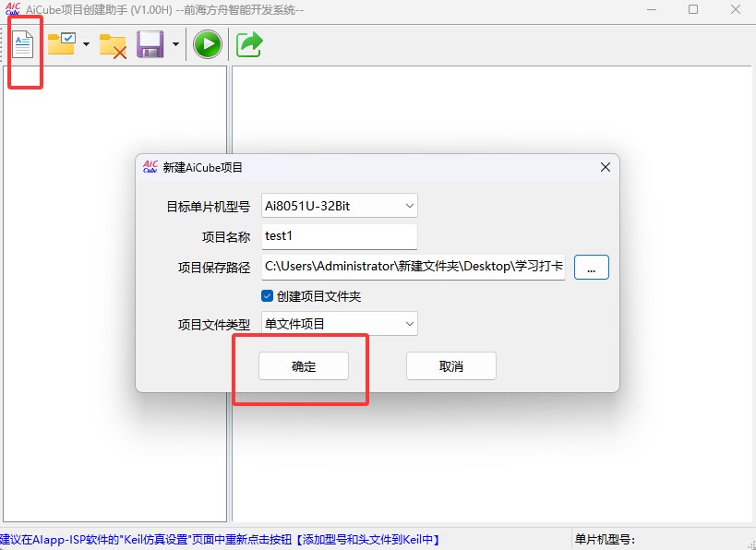Click the AiCube app icon in title bar
Viewport: 756px width, 550px height.
coord(13,9)
